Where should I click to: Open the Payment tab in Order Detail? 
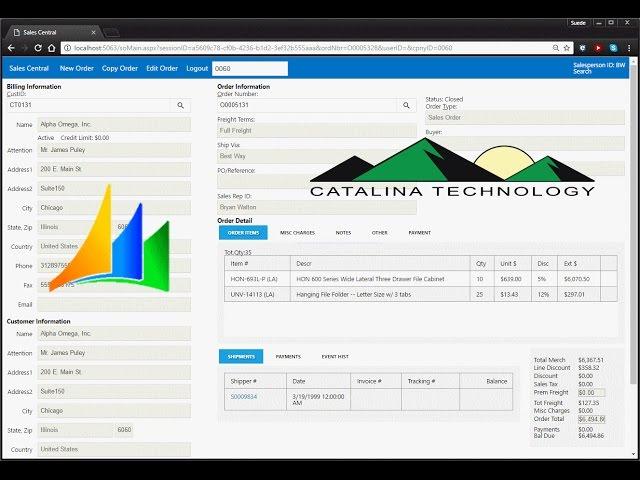420,233
